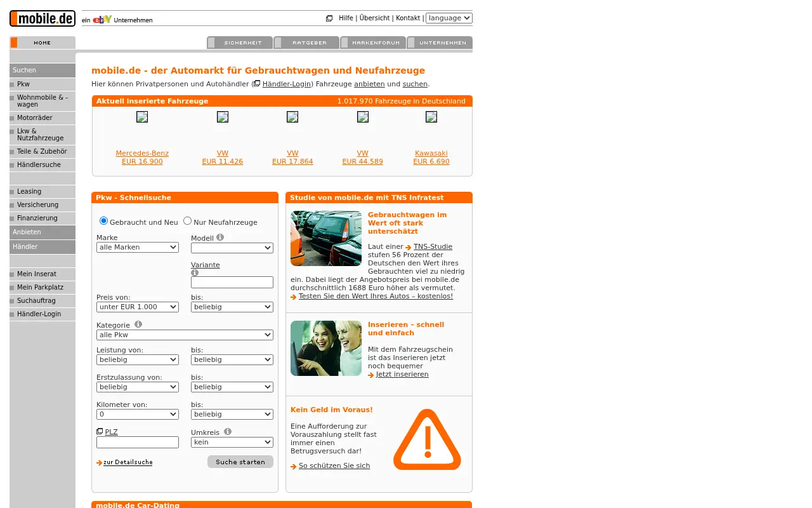Click the parked cars photo
812x508 pixels.
pos(326,238)
